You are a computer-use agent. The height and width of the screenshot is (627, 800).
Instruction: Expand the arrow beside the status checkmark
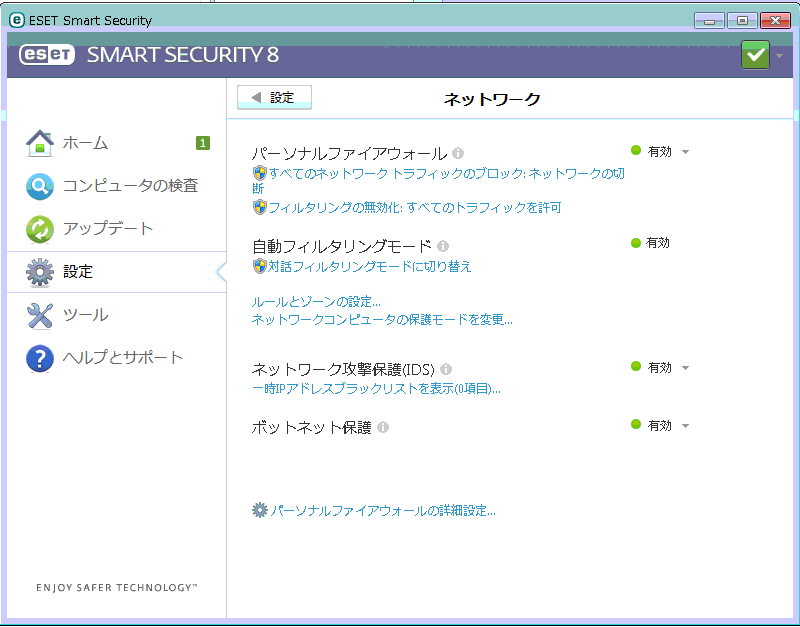(x=780, y=55)
